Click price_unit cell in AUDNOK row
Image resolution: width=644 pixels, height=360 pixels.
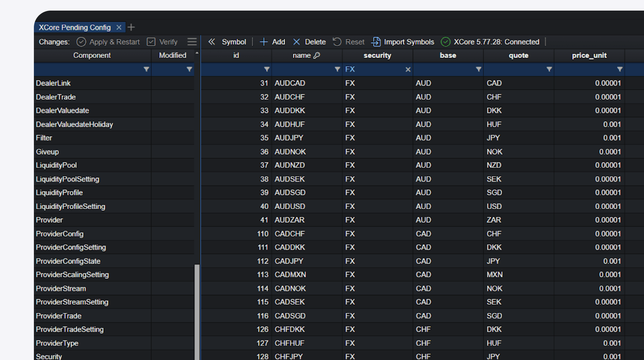[589, 152]
